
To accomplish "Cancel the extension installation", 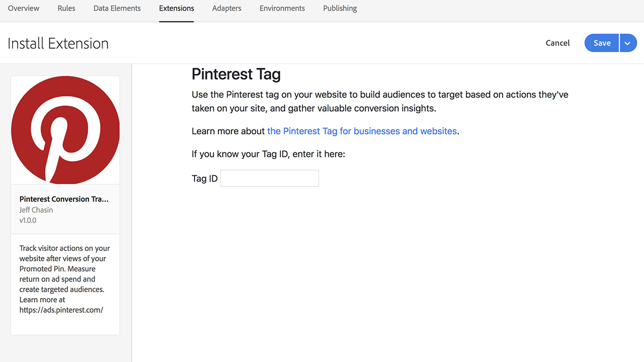I will point(557,43).
